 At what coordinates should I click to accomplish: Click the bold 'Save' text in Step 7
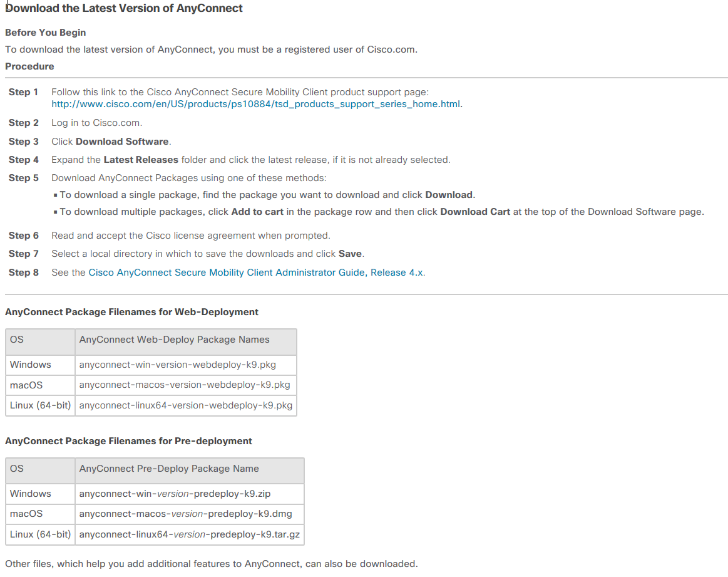pos(350,254)
